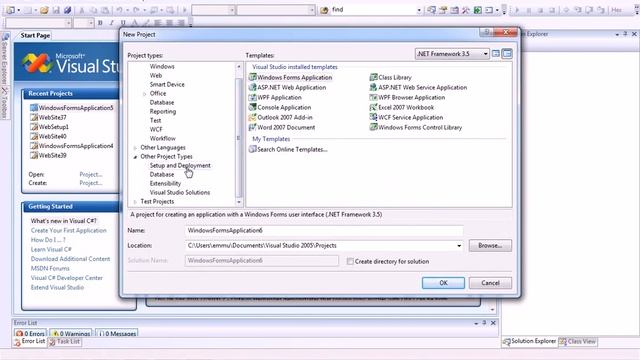Toggle 0 Warnings filter button
Viewport: 640px width, 360px height.
click(x=71, y=333)
